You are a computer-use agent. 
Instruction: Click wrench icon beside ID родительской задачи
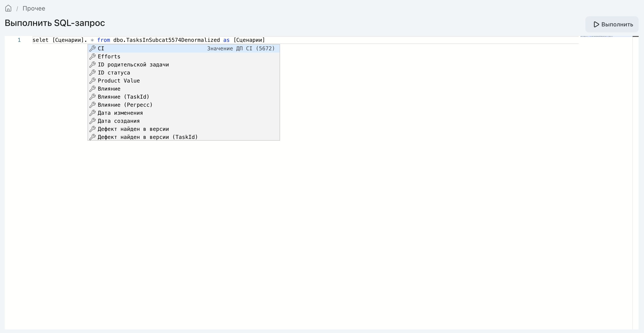[92, 64]
